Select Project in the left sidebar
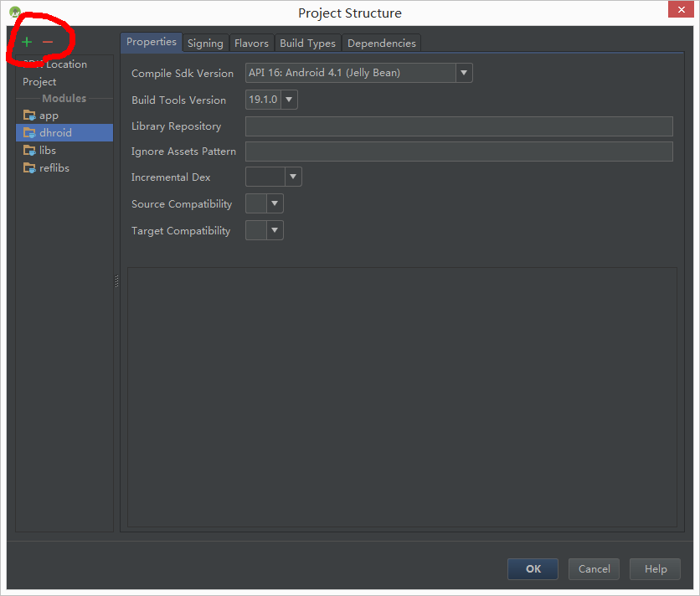700x596 pixels. click(39, 82)
